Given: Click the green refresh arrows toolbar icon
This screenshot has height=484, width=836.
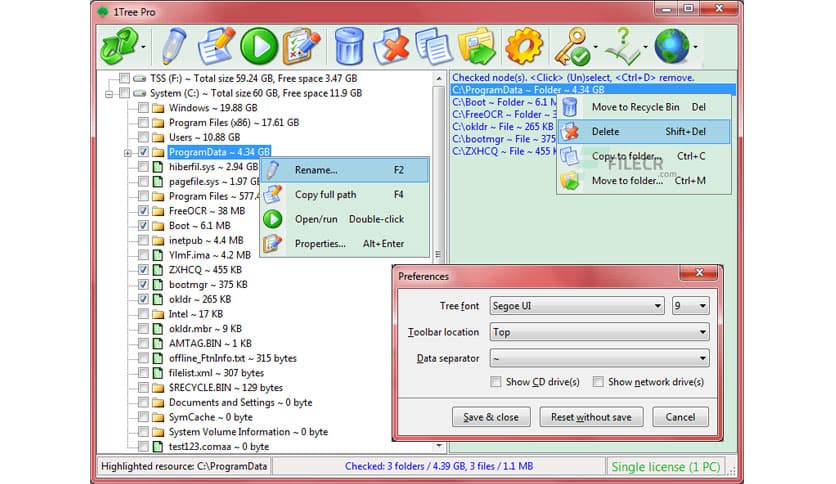Looking at the screenshot, I should point(118,46).
